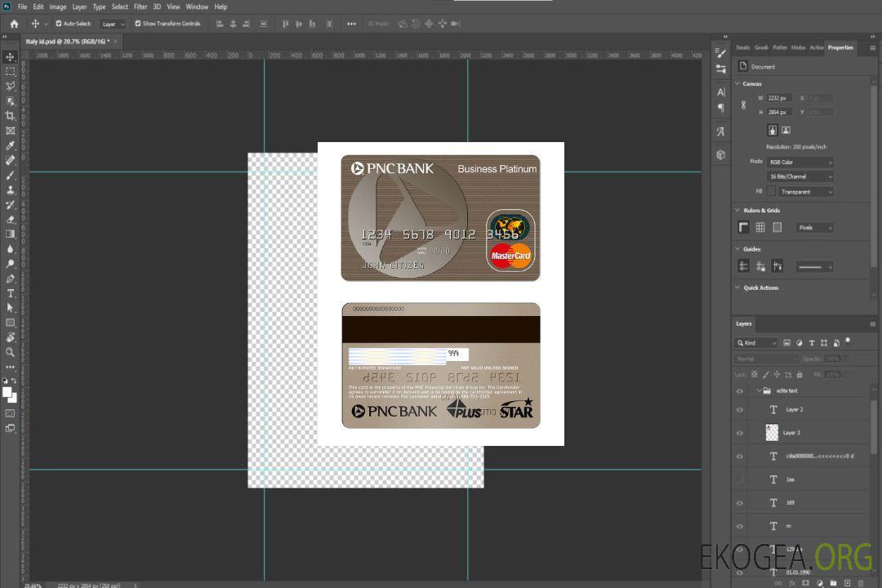Select the Brush tool
The width and height of the screenshot is (882, 588).
(10, 175)
